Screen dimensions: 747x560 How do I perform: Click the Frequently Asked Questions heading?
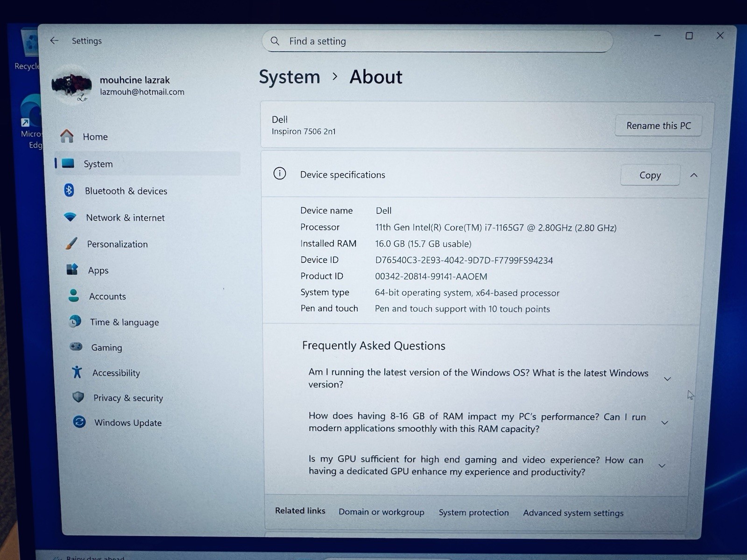(x=373, y=345)
